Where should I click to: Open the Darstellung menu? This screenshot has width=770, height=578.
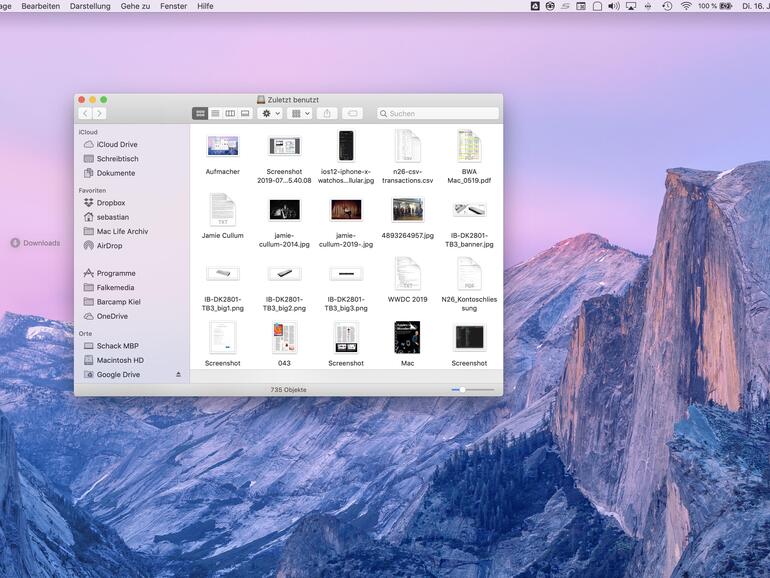point(90,6)
